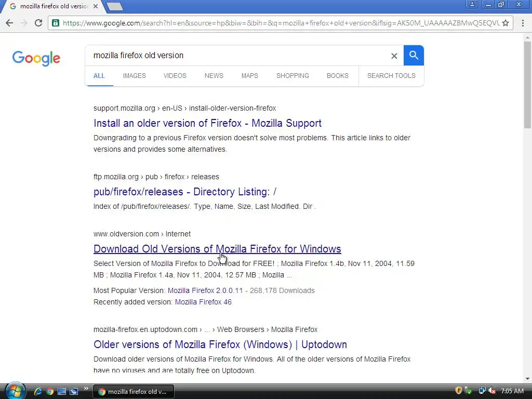Switch to the SHOPPING tab
The width and height of the screenshot is (532, 399).
point(292,76)
